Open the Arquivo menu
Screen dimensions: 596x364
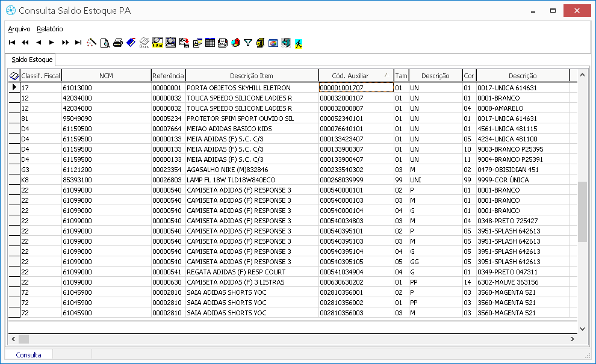[x=19, y=29]
